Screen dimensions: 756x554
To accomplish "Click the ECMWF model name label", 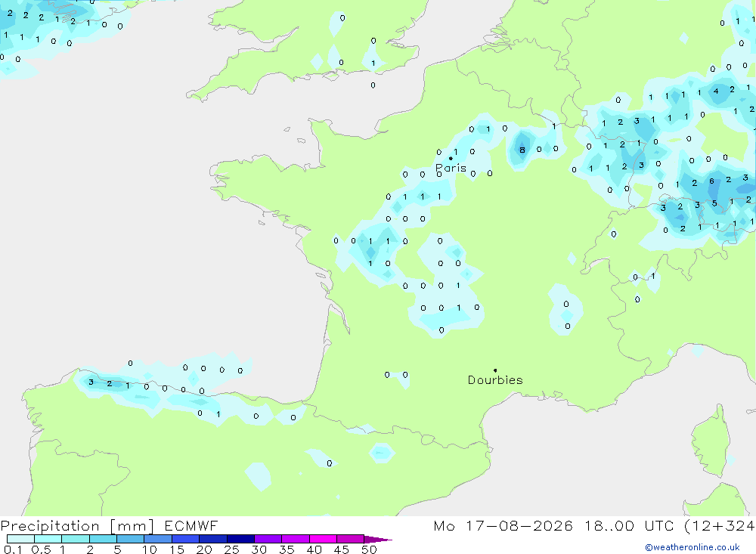I will pyautogui.click(x=191, y=525).
